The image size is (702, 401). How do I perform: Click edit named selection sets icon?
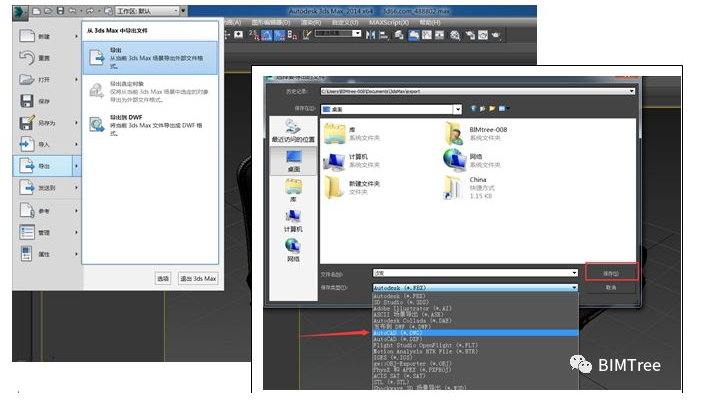[307, 34]
